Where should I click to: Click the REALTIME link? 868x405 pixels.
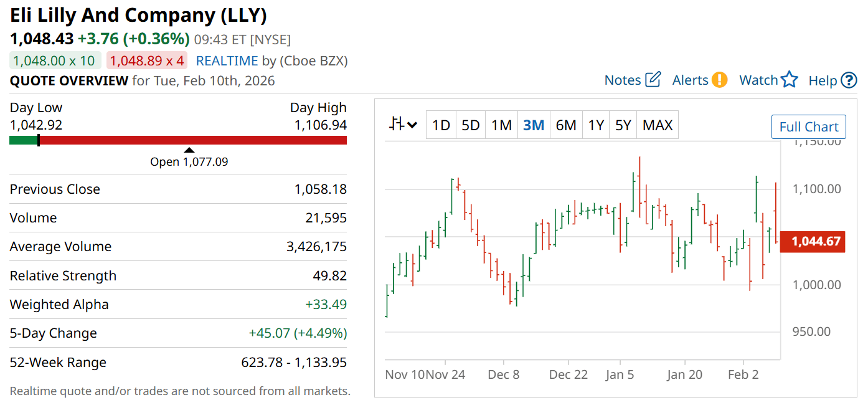click(227, 60)
